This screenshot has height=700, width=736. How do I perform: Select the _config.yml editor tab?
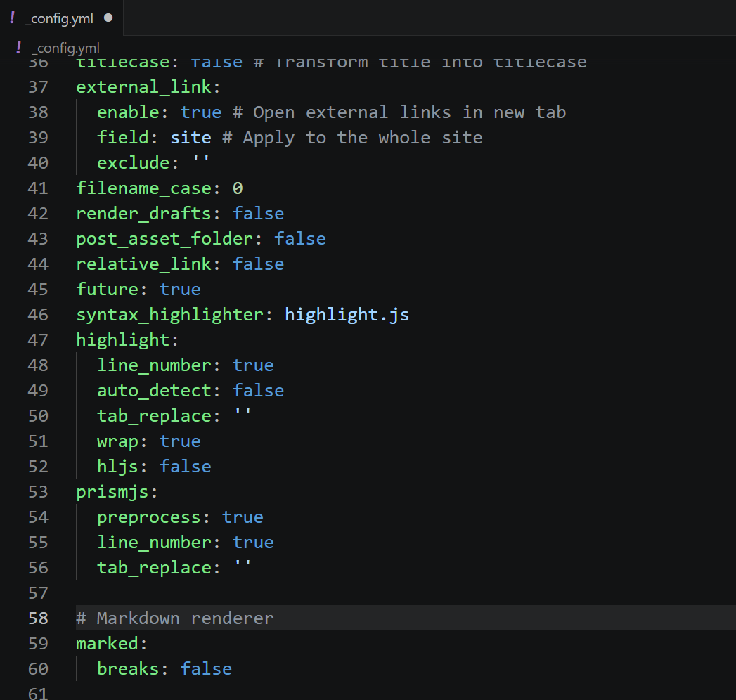click(x=60, y=18)
